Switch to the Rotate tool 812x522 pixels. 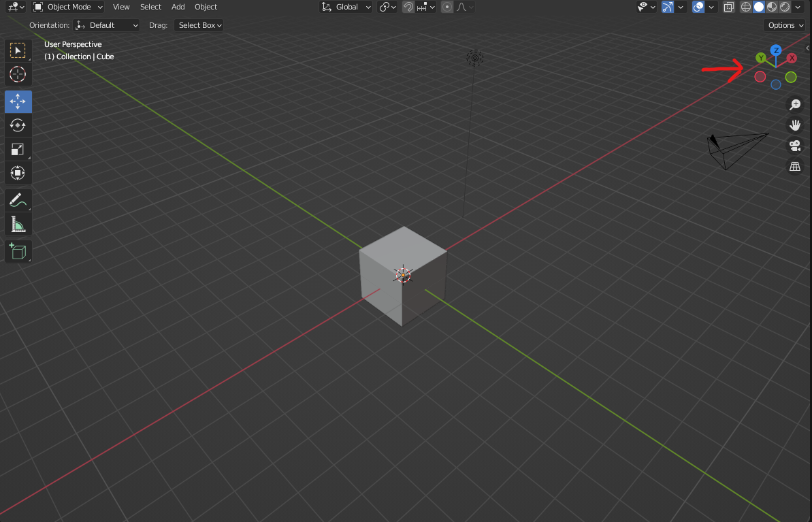click(x=18, y=125)
